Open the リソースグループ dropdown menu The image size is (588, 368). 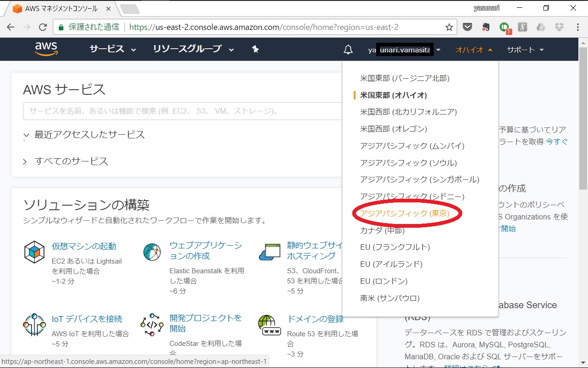(x=193, y=49)
